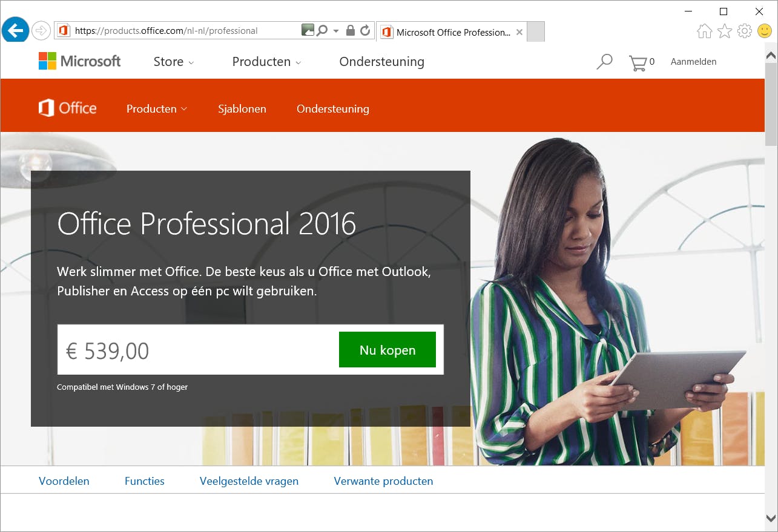Expand Producten dropdown in Microsoft header

[x=267, y=62]
